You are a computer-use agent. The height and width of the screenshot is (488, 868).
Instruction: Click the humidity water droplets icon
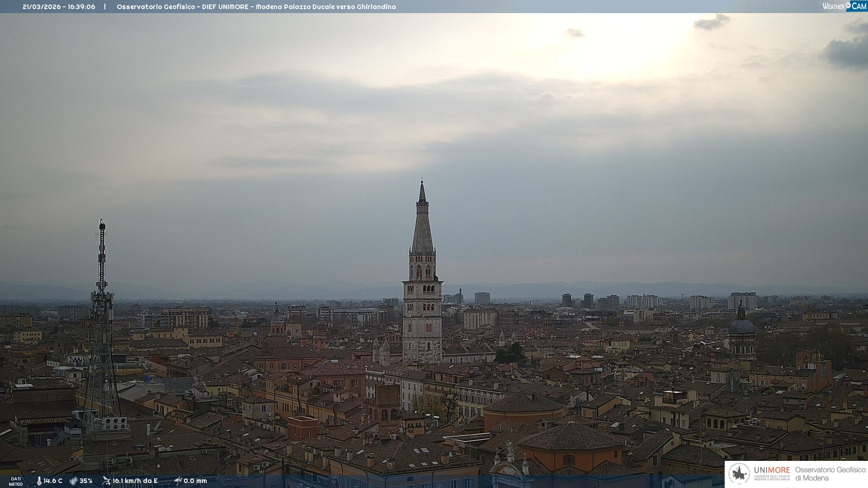tap(73, 481)
